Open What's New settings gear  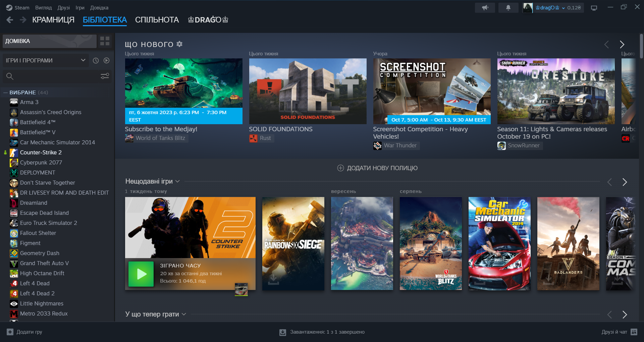click(x=179, y=44)
